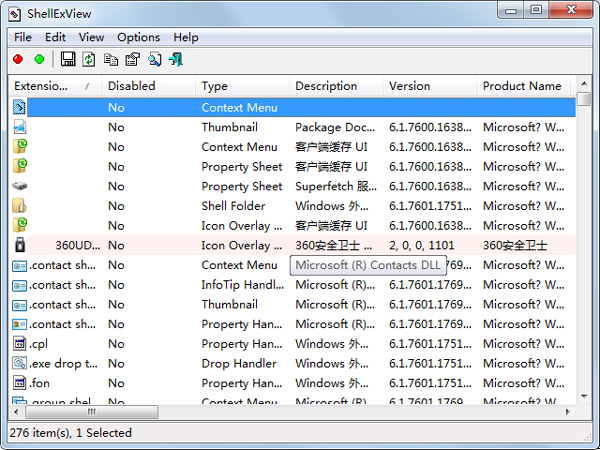Click the .fon row file icon

click(19, 383)
